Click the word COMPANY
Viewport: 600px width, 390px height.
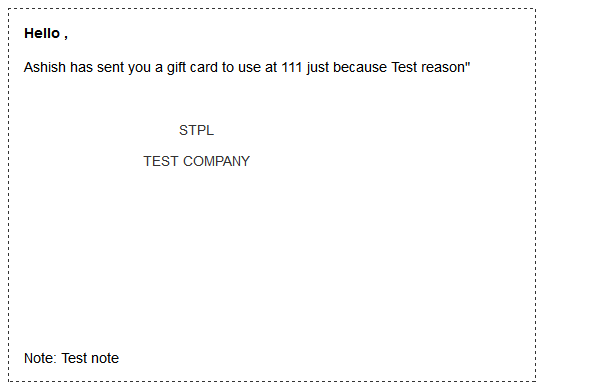tap(216, 161)
